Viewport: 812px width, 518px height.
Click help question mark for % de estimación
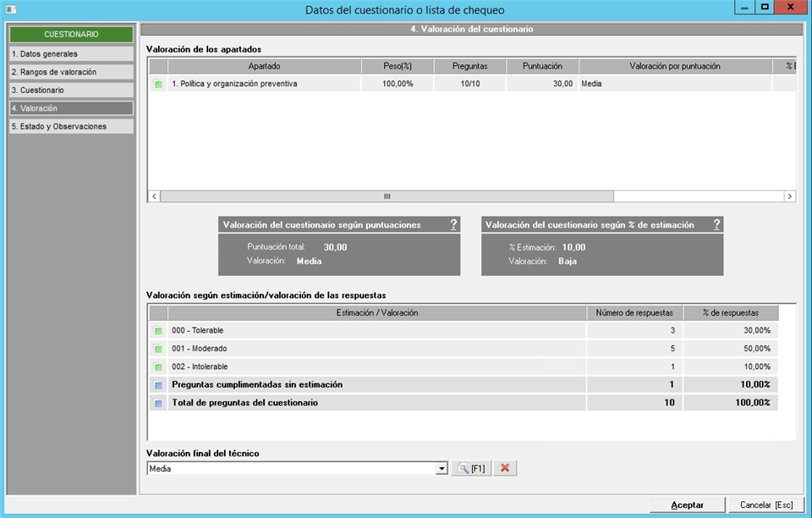(716, 225)
